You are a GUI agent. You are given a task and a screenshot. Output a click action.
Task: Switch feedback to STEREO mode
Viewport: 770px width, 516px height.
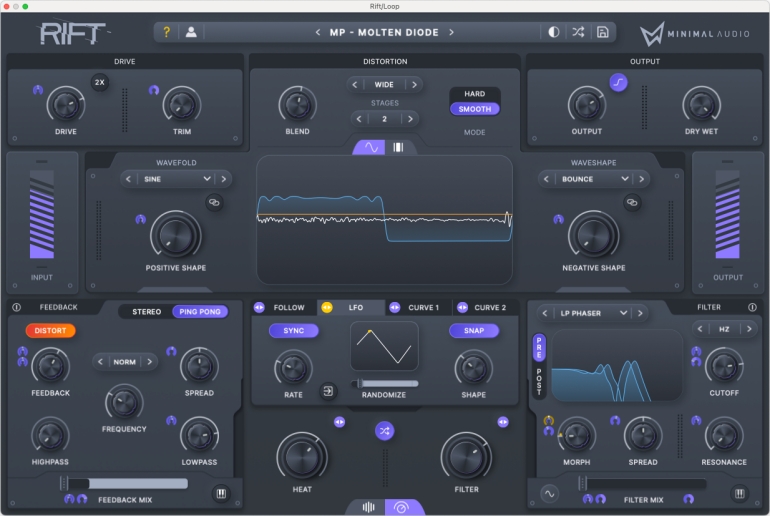146,311
